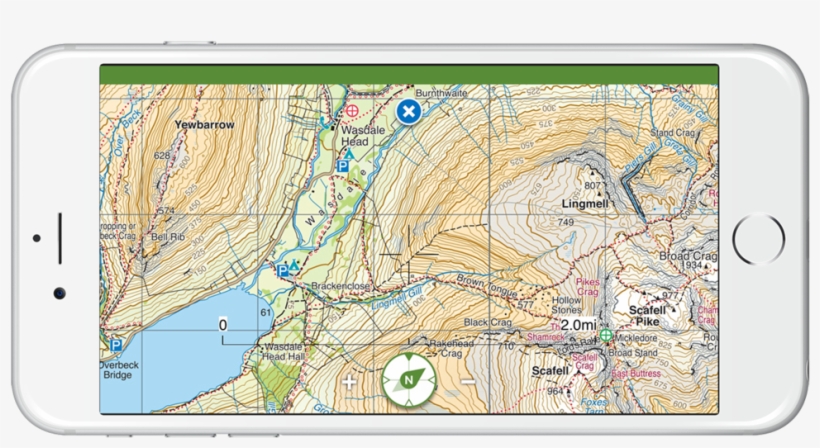Tap the Broad Stand label

(633, 353)
